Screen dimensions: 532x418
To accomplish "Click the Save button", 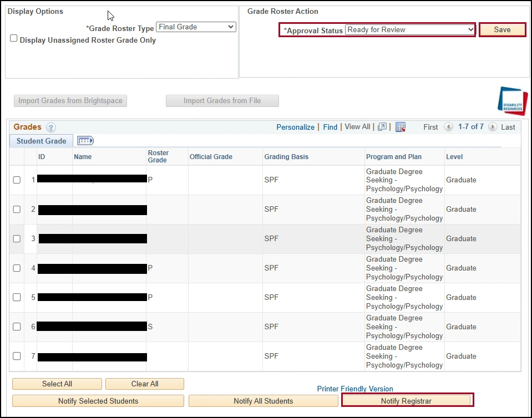I will (502, 30).
